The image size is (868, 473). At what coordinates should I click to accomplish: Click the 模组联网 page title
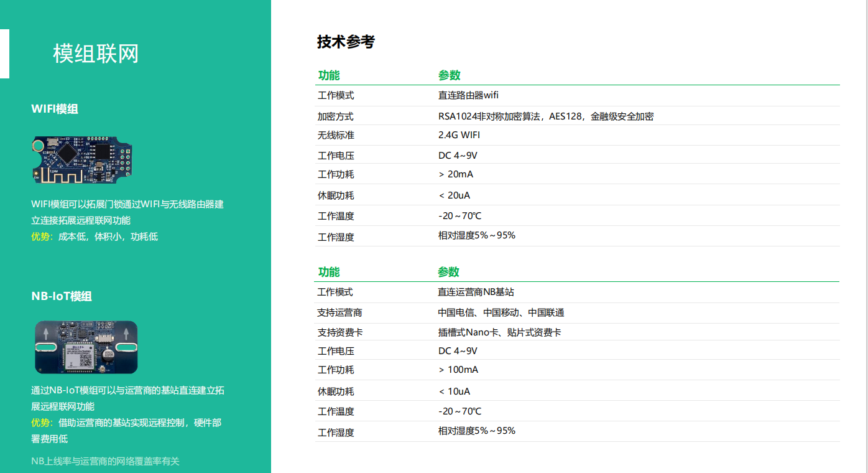(96, 54)
